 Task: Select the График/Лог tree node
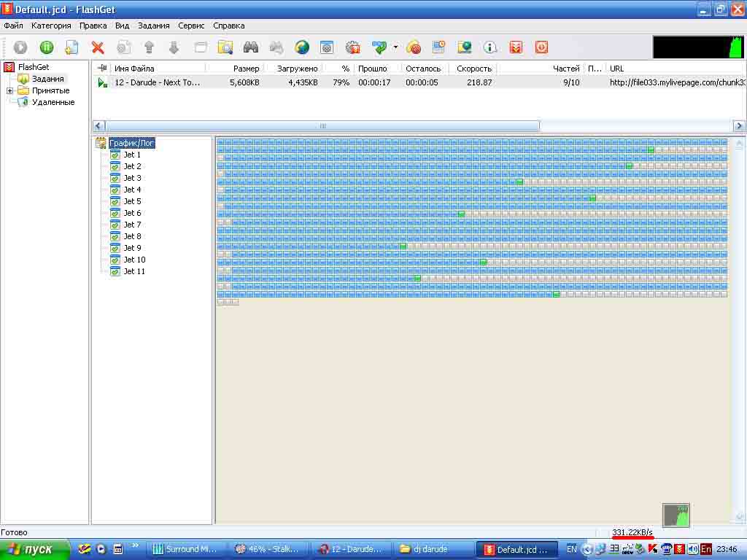click(131, 143)
